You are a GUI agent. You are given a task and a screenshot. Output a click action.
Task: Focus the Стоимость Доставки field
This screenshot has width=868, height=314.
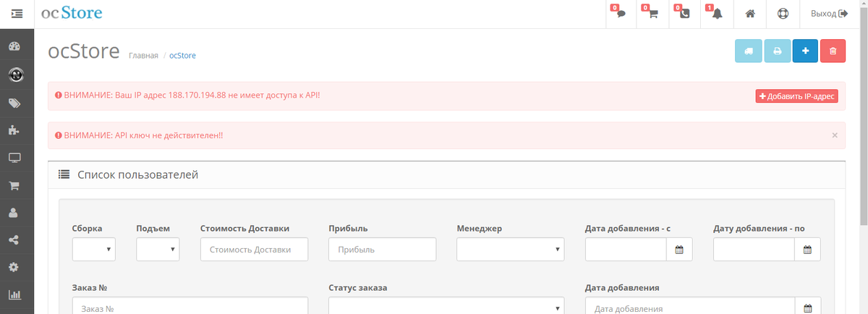point(254,249)
